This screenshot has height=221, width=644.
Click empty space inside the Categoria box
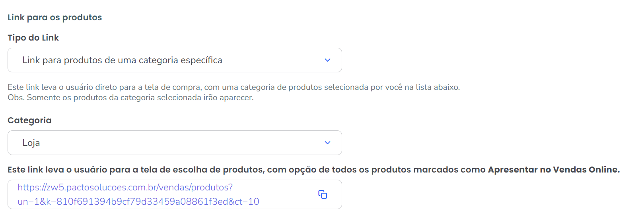click(179, 143)
